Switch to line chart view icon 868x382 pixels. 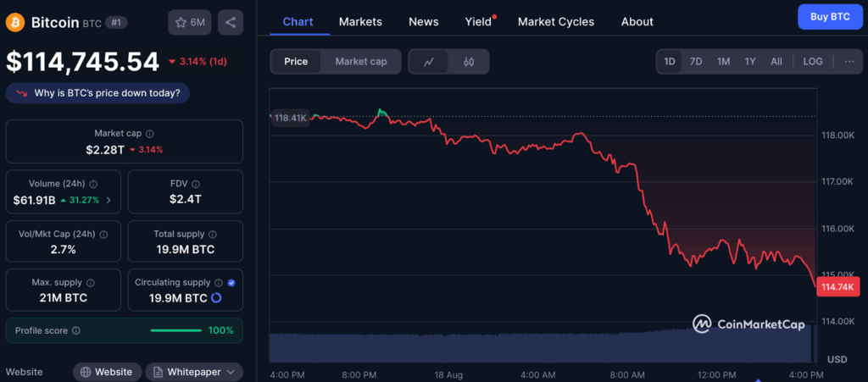[429, 62]
